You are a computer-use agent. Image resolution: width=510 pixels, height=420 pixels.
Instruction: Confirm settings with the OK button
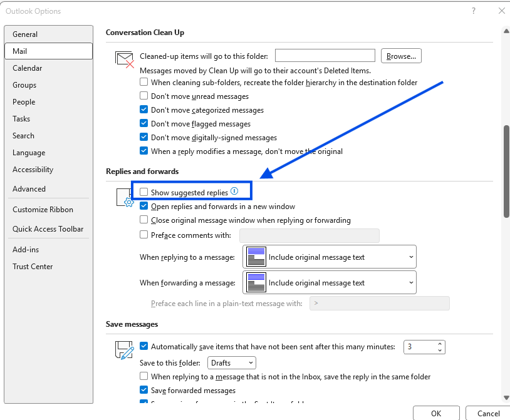pos(436,413)
